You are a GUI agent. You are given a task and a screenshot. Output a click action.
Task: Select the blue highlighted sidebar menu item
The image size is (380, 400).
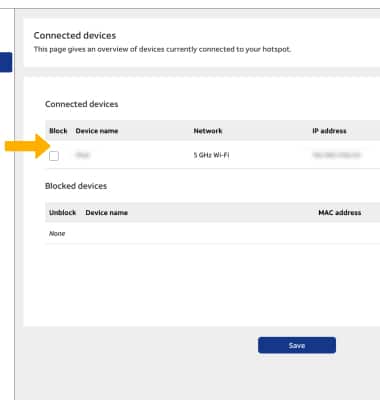(6, 62)
